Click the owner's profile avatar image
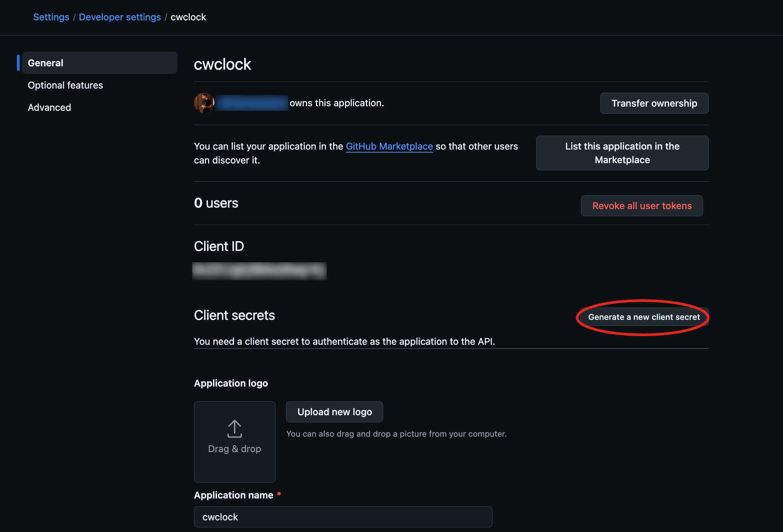The height and width of the screenshot is (532, 783). (x=204, y=103)
